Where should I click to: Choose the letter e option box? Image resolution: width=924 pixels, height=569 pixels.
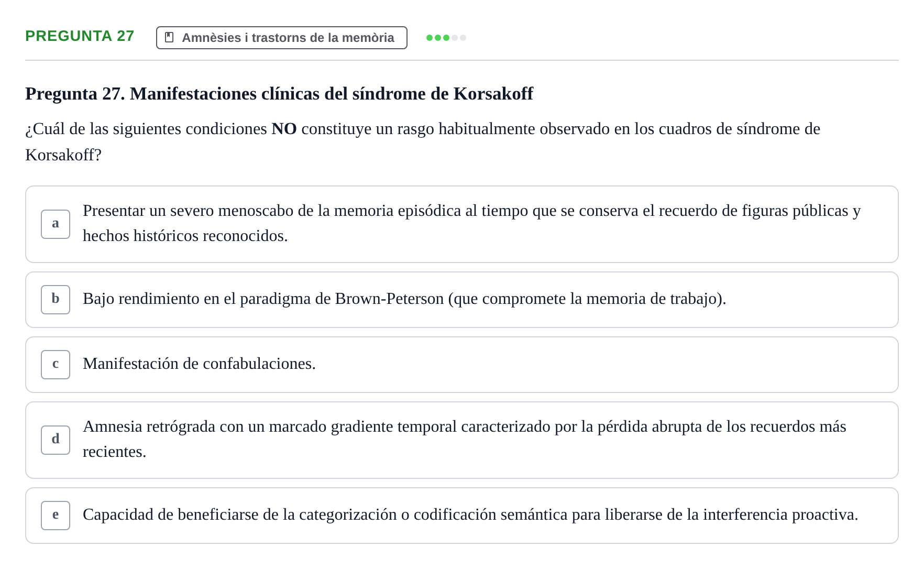[x=56, y=516]
